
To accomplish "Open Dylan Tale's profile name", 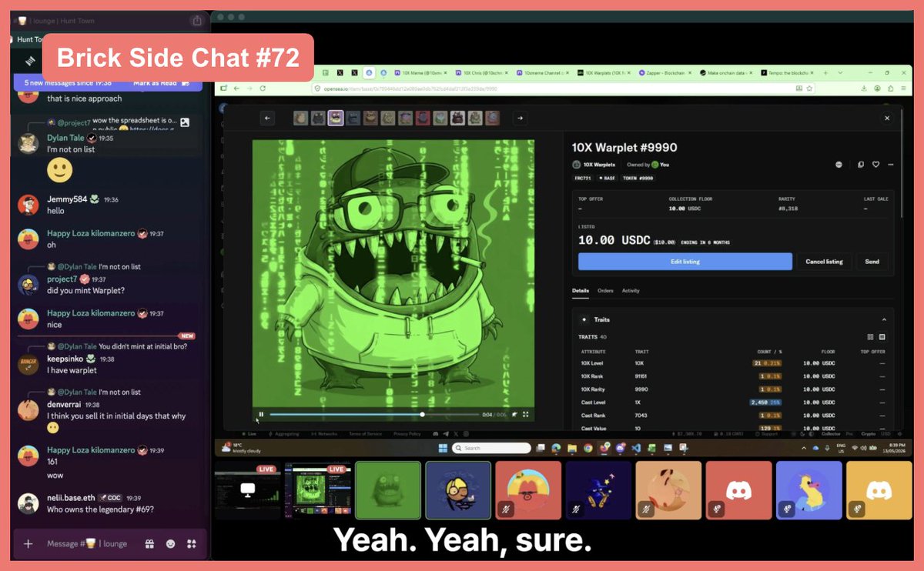I will pyautogui.click(x=65, y=138).
